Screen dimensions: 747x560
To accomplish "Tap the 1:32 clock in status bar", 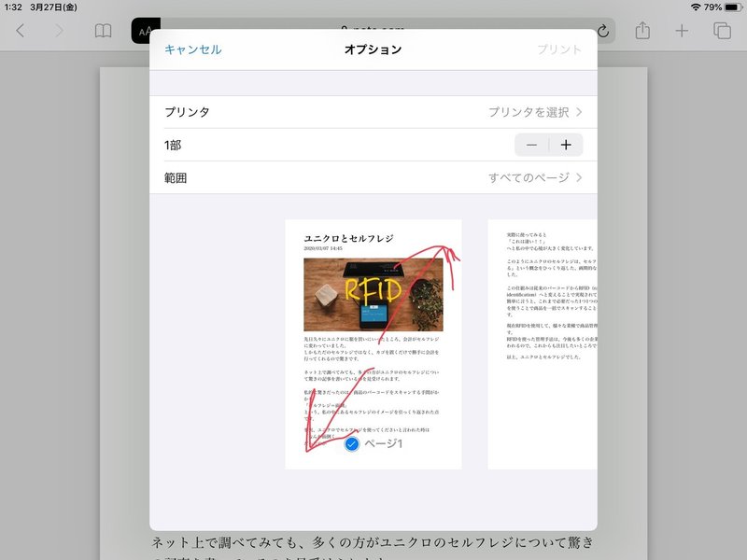I will pos(13,7).
